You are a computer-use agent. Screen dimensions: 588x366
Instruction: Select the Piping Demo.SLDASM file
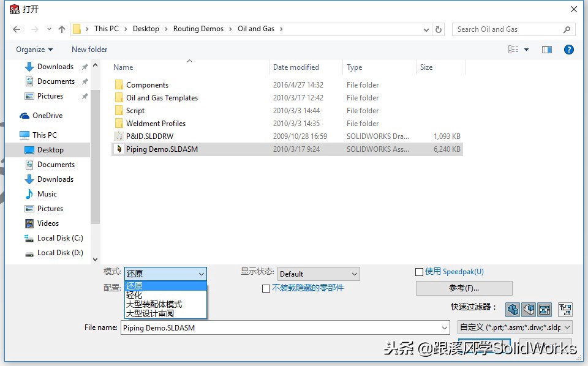tap(160, 149)
